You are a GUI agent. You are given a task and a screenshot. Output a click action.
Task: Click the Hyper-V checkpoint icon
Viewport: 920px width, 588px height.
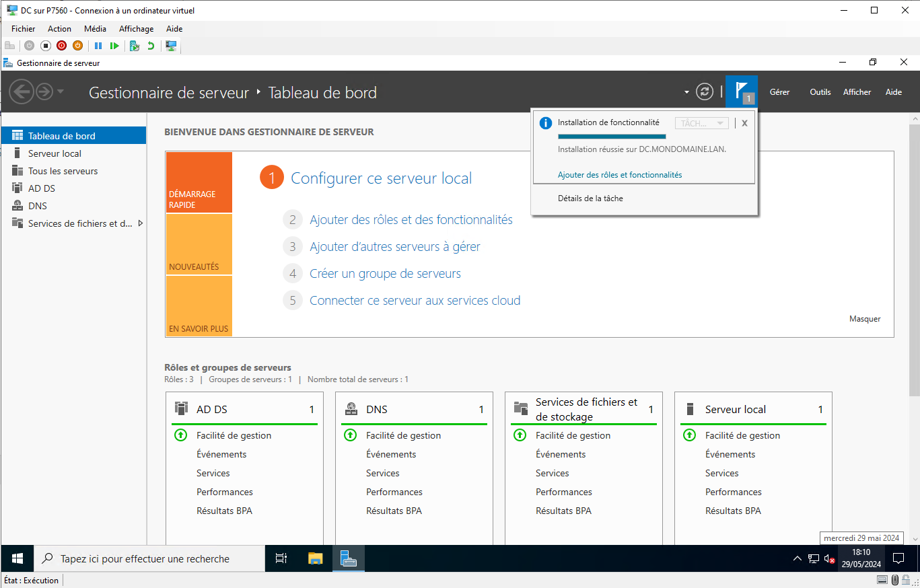[135, 46]
